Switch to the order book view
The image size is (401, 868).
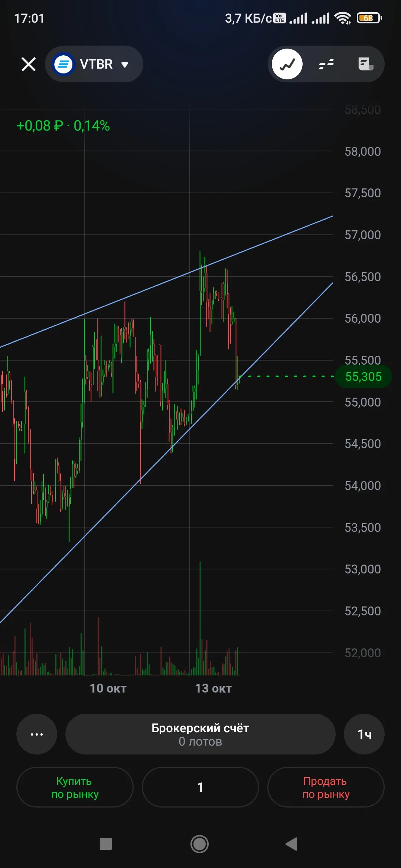tap(326, 64)
